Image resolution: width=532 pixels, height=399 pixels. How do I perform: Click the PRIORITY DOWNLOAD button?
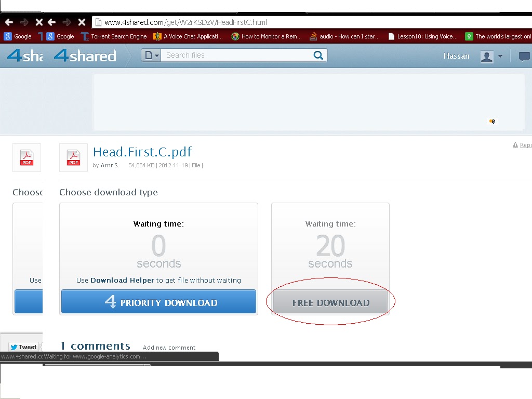[158, 301]
